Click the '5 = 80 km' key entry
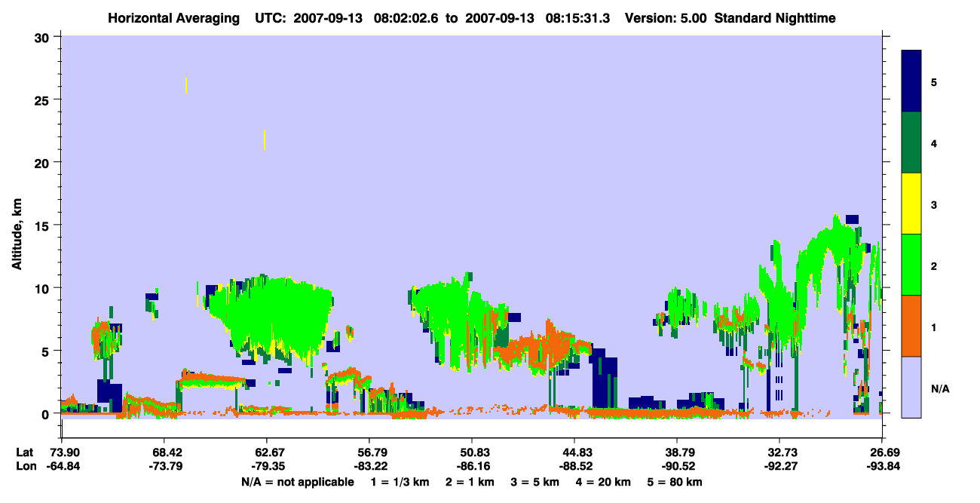This screenshot has width=980, height=503. (675, 482)
